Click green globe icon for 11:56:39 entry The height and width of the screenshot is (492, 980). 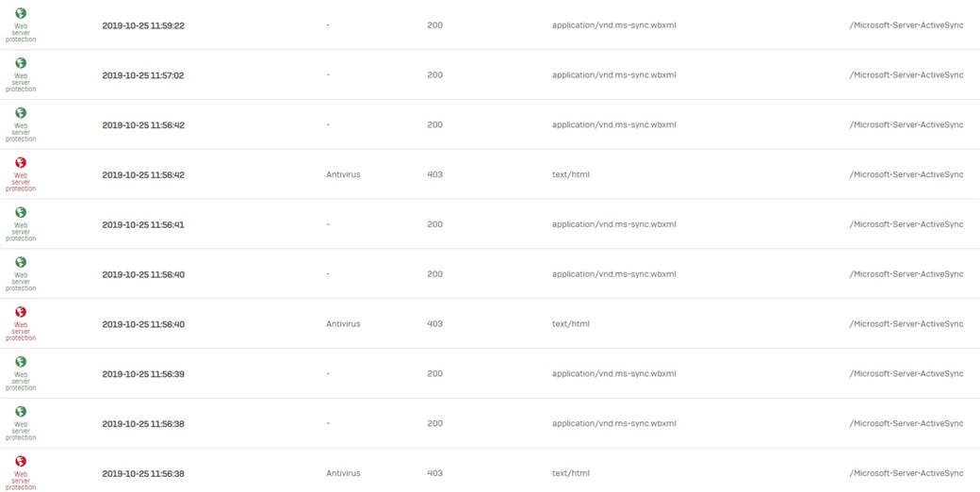pos(21,362)
